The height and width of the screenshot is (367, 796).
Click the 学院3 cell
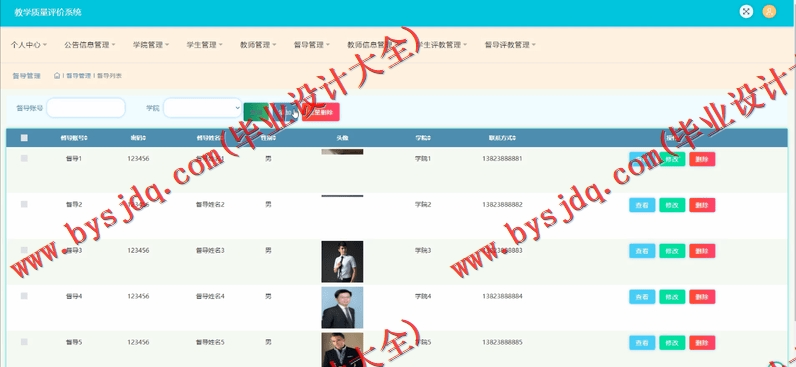(423, 250)
